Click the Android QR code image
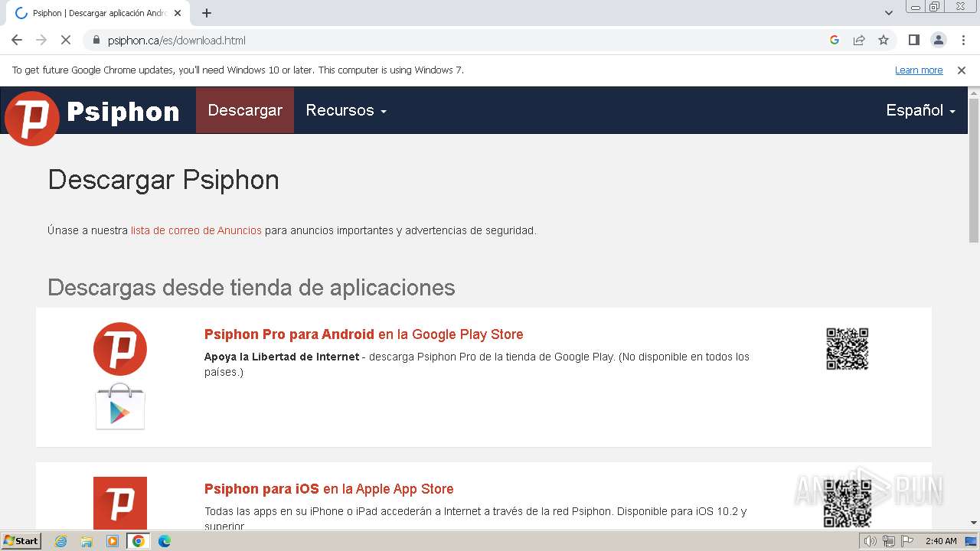This screenshot has width=980, height=551. pos(848,349)
